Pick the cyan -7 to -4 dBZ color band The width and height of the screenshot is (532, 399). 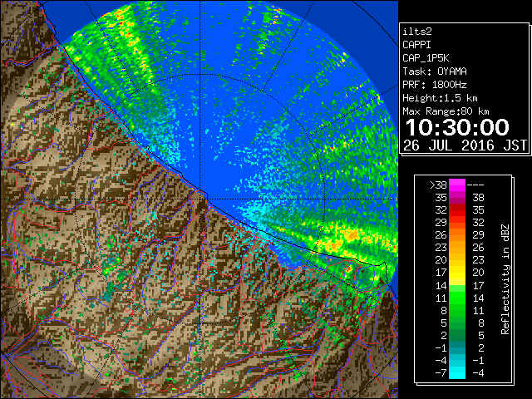[457, 372]
